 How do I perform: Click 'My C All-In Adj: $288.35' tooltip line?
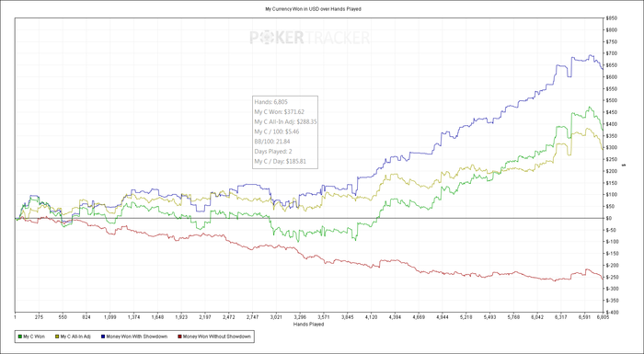285,122
